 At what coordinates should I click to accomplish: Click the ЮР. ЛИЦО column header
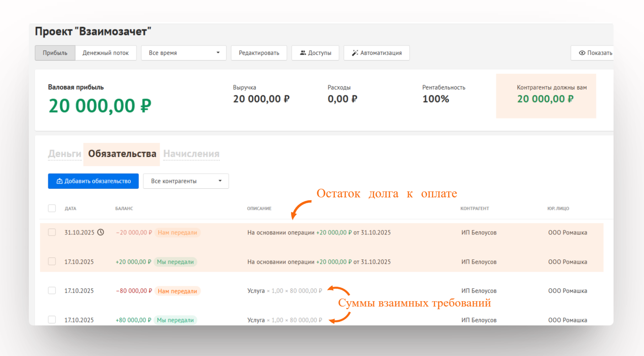click(x=558, y=208)
